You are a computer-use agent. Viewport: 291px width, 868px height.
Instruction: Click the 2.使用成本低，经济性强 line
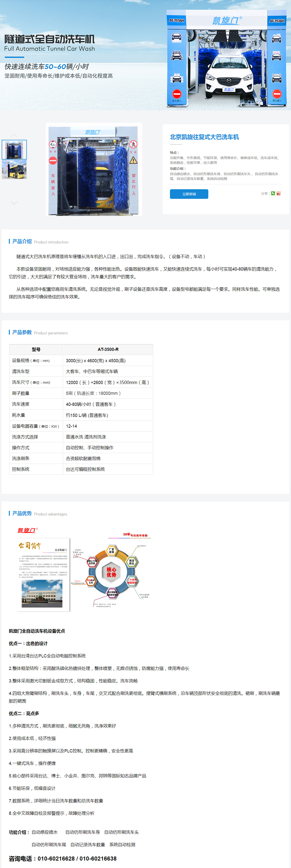32,738
